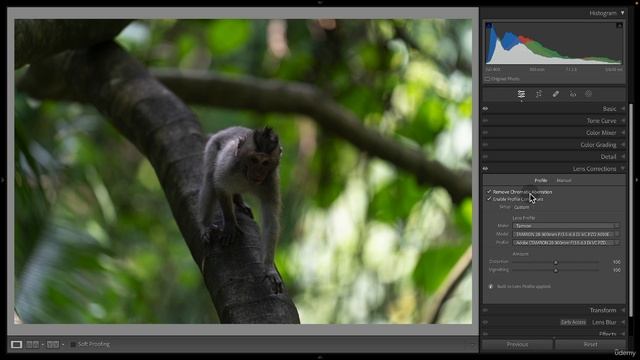
Task: Expand the Effects panel
Action: click(x=623, y=334)
